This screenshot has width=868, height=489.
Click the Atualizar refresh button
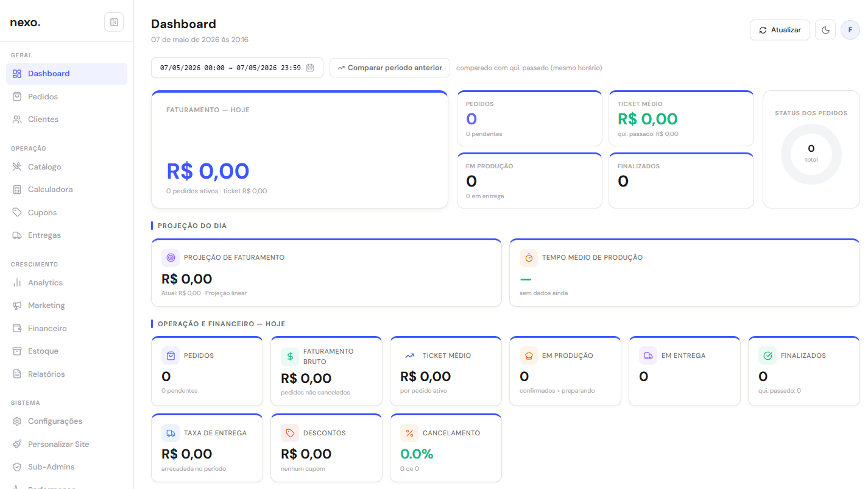[780, 30]
